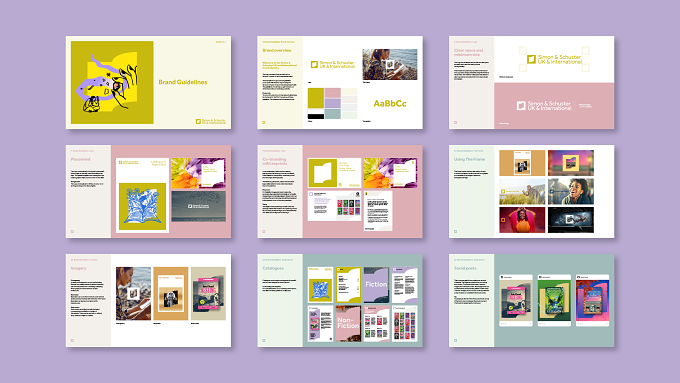Select the dark spaceship image
Viewport: 680px width, 383px height.
point(571,220)
